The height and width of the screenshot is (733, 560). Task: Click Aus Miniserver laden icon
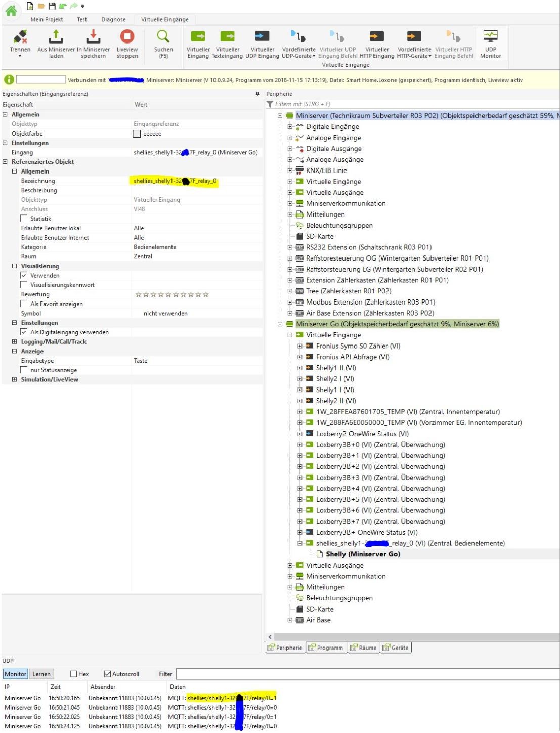coord(56,37)
